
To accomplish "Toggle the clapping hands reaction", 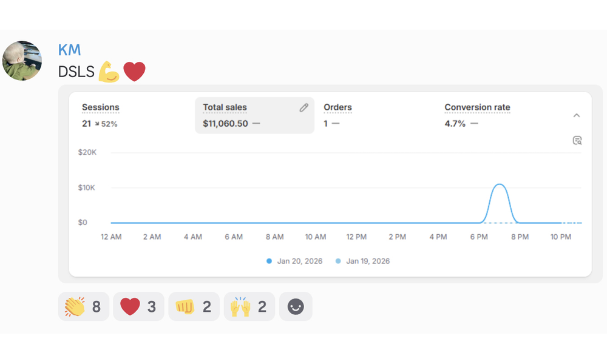I will (84, 307).
